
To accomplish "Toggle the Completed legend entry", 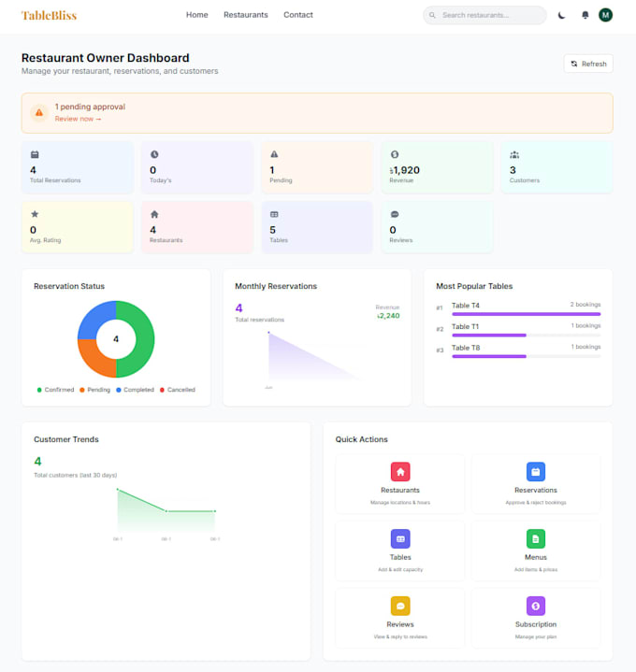I will (x=135, y=390).
